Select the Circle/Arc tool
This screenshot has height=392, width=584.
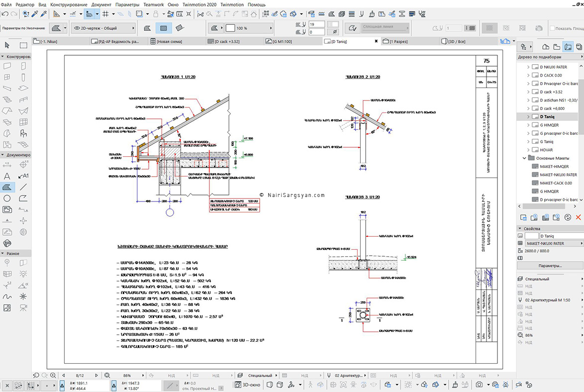[x=7, y=198]
